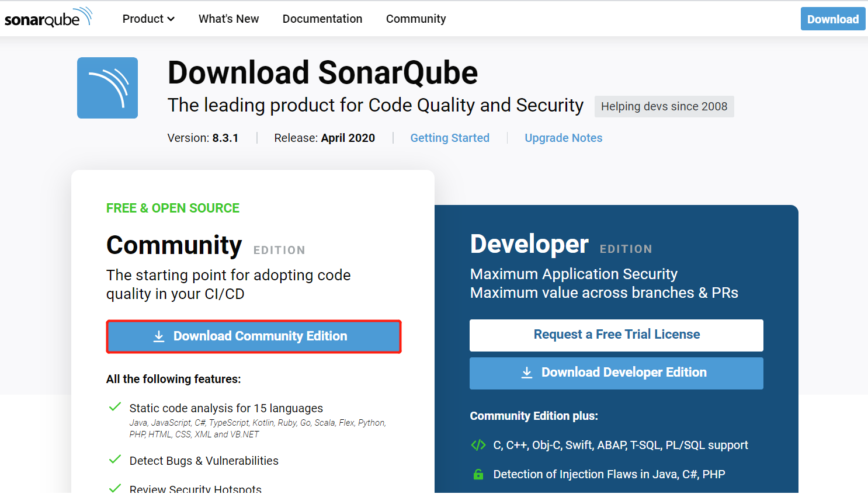The image size is (868, 494).
Task: Click Request a Free Trial License
Action: point(616,335)
